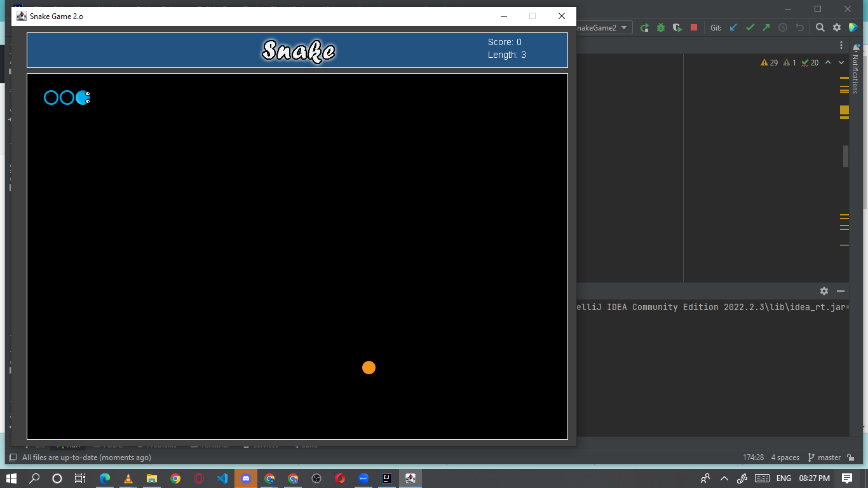
Task: Open the Windows Action Center notifications
Action: pos(847,478)
